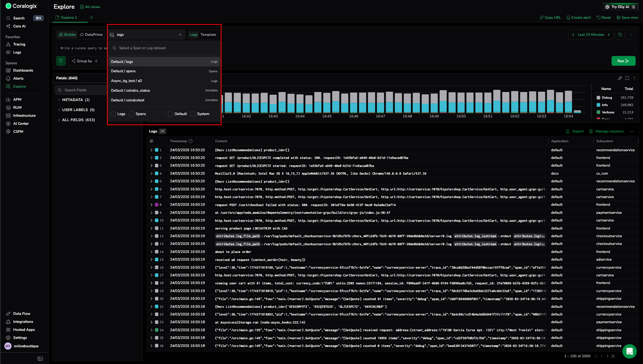
Task: Collapse the logs dataset dropdown
Action: click(x=180, y=35)
